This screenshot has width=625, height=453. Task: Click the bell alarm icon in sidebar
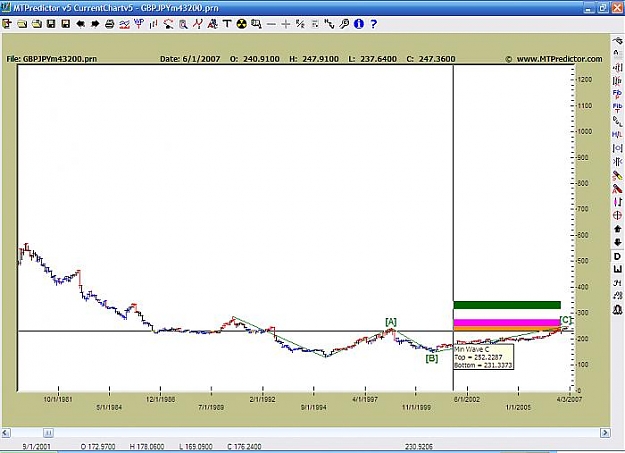617,309
